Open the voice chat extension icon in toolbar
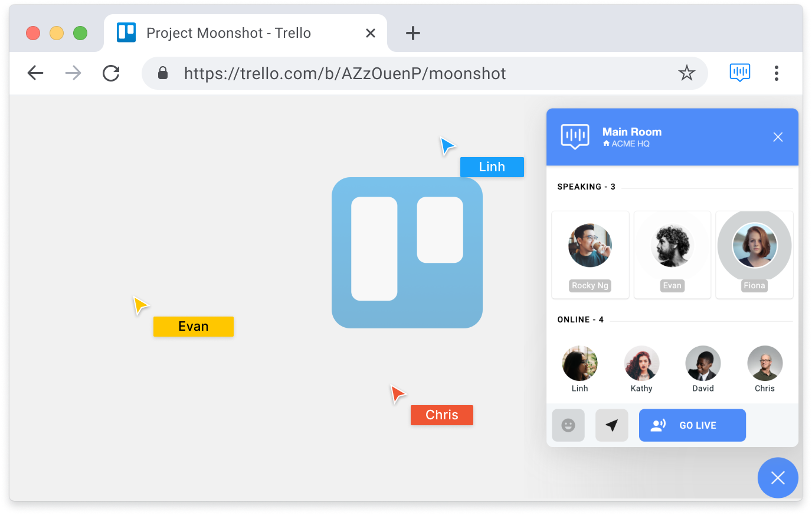 pyautogui.click(x=739, y=73)
